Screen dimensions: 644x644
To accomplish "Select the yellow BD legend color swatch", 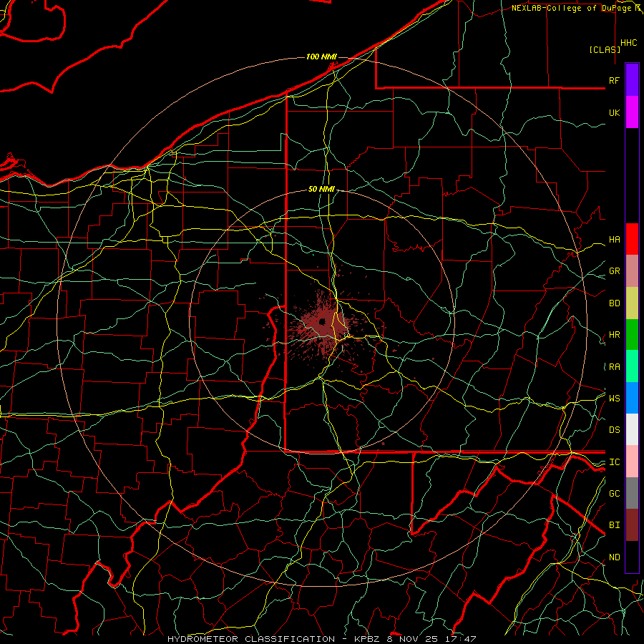I will 632,303.
